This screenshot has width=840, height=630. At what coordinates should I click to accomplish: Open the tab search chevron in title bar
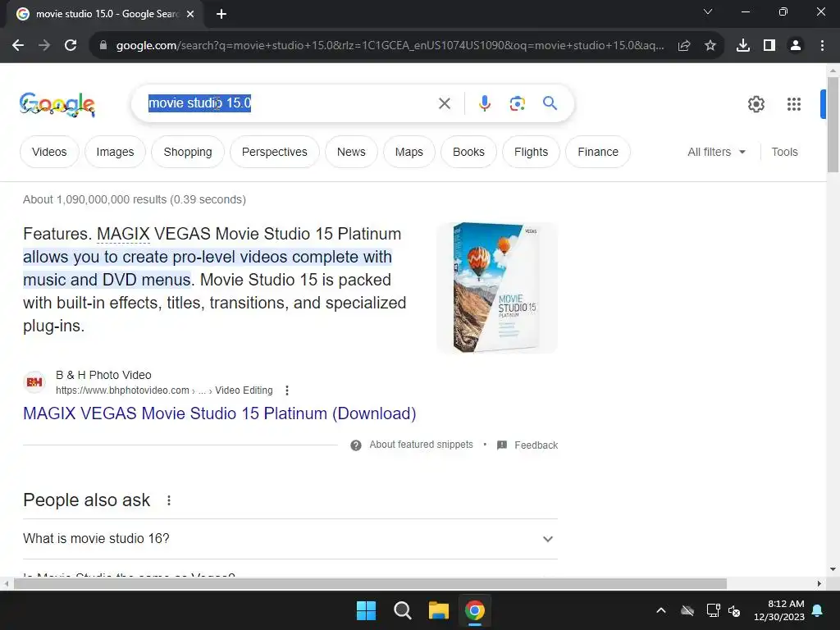pyautogui.click(x=708, y=11)
